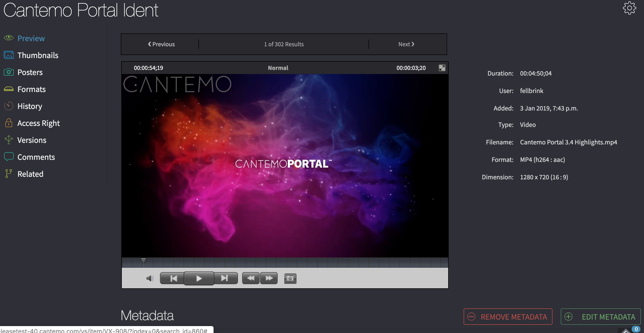Open the Versions section
The height and width of the screenshot is (333, 644).
32,140
